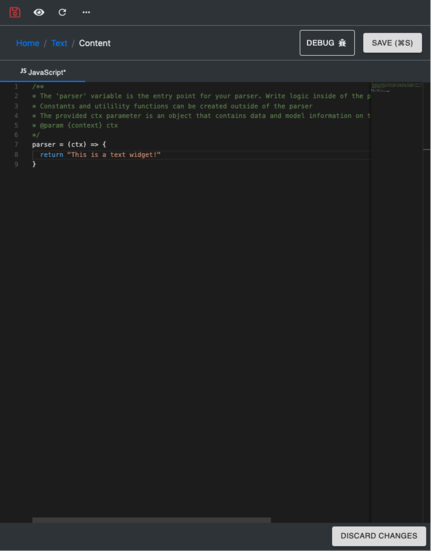Click the @param comment line
This screenshot has width=431, height=551.
75,125
